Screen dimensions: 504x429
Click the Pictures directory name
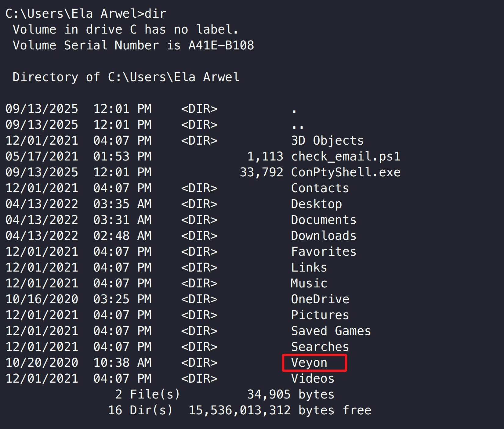coord(320,315)
